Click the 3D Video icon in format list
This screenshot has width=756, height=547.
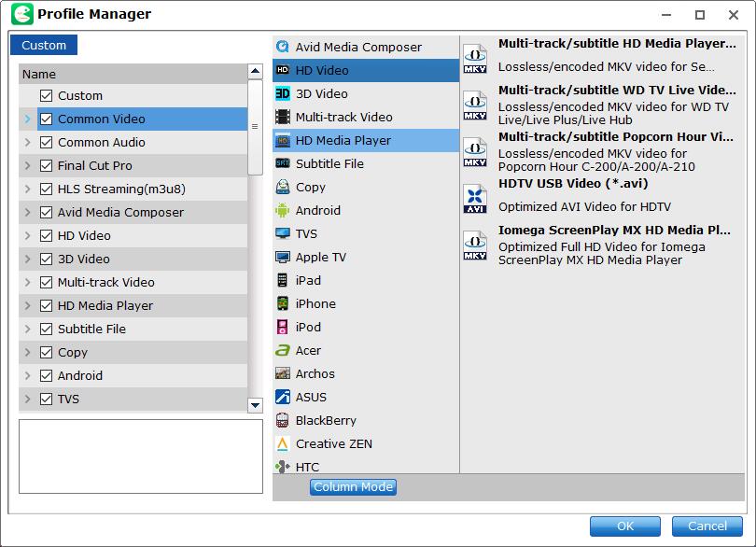[283, 93]
